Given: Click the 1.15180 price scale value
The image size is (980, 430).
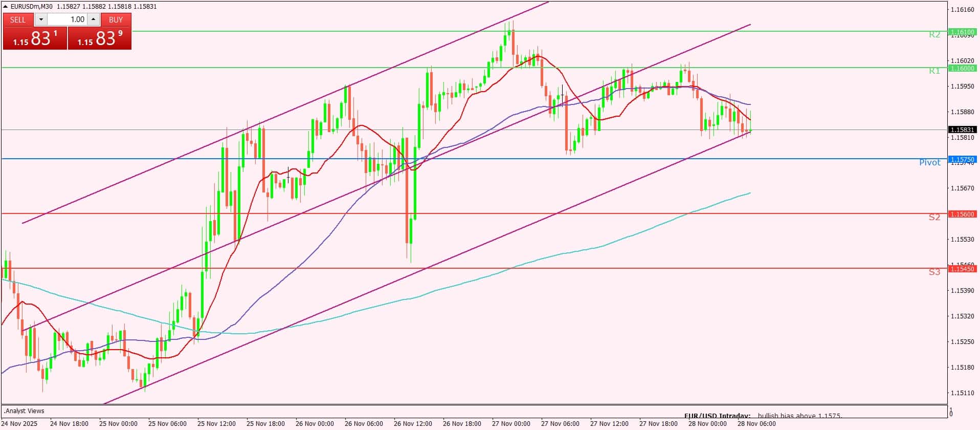Looking at the screenshot, I should (x=962, y=368).
